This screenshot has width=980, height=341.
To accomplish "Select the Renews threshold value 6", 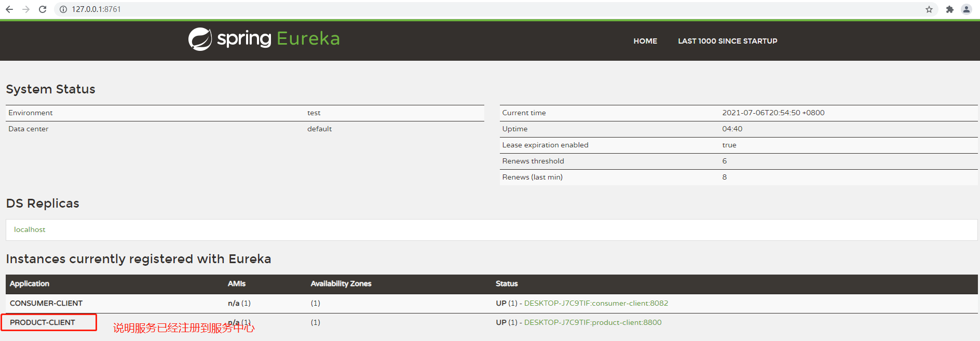I will click(x=725, y=161).
